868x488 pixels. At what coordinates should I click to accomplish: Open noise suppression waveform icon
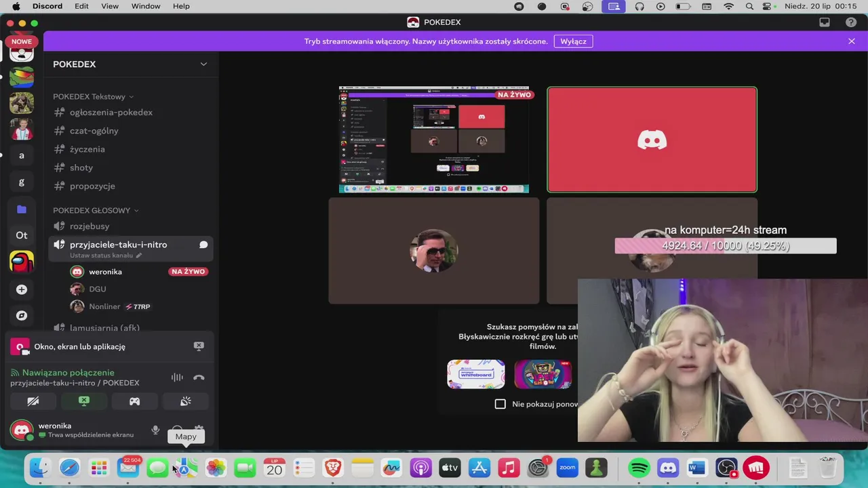177,378
